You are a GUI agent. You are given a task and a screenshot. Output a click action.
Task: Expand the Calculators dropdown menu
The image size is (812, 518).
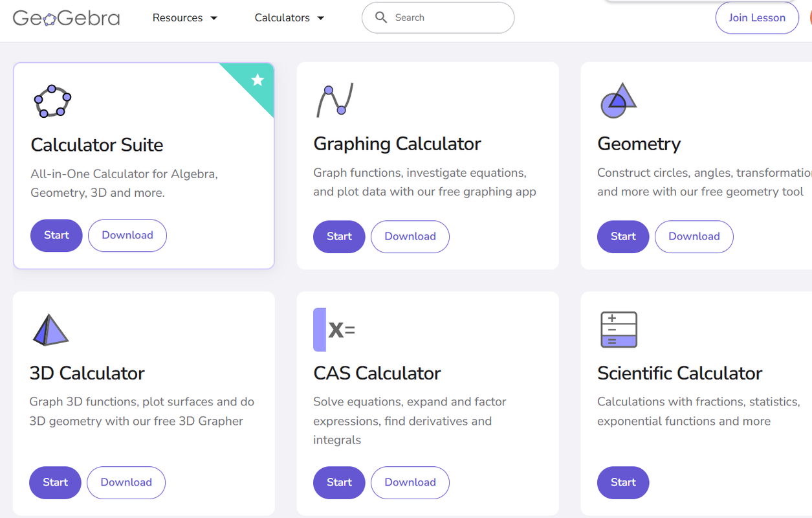tap(289, 18)
